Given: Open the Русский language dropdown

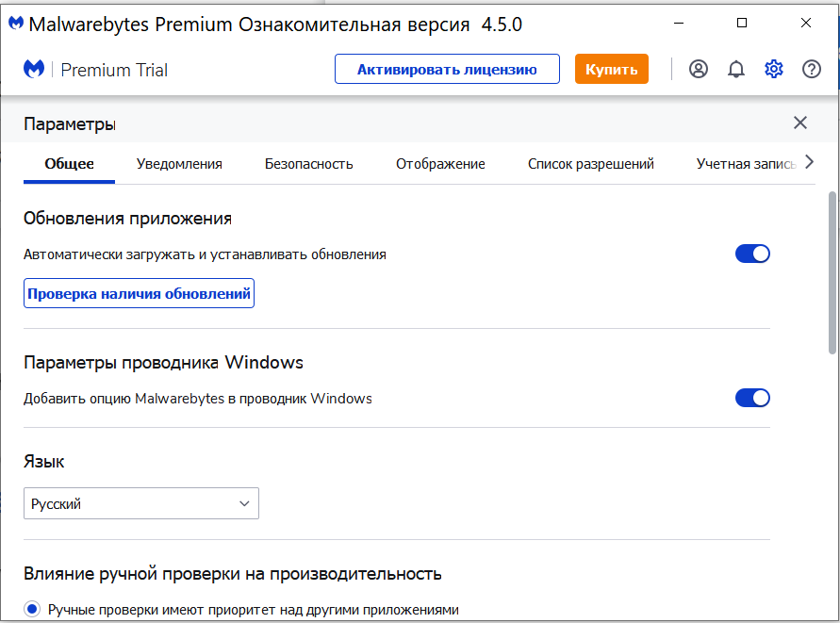Looking at the screenshot, I should [x=140, y=503].
